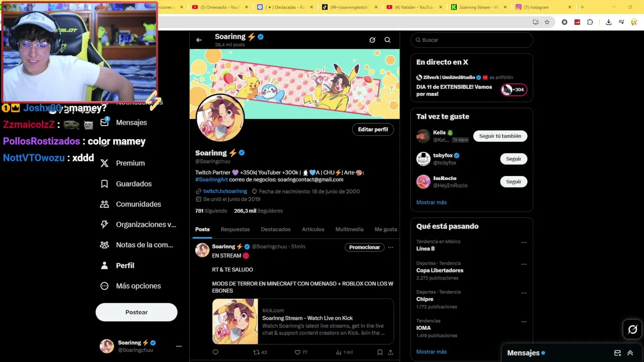Switch to the Respuestas tab
644x362 pixels.
[x=235, y=229]
